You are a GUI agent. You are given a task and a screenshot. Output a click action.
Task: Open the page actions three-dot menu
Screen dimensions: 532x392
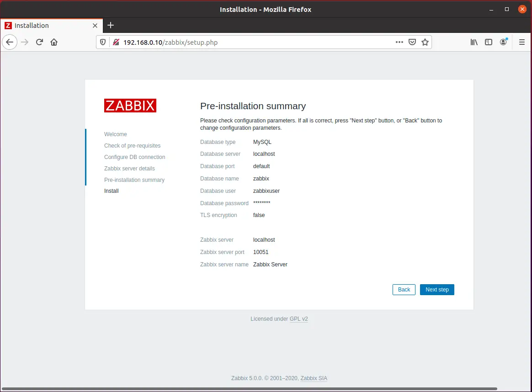pos(399,42)
